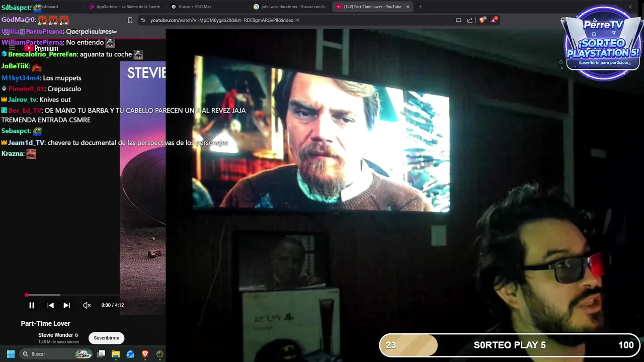Click the Suscribirme button
The height and width of the screenshot is (362, 644).
106,338
